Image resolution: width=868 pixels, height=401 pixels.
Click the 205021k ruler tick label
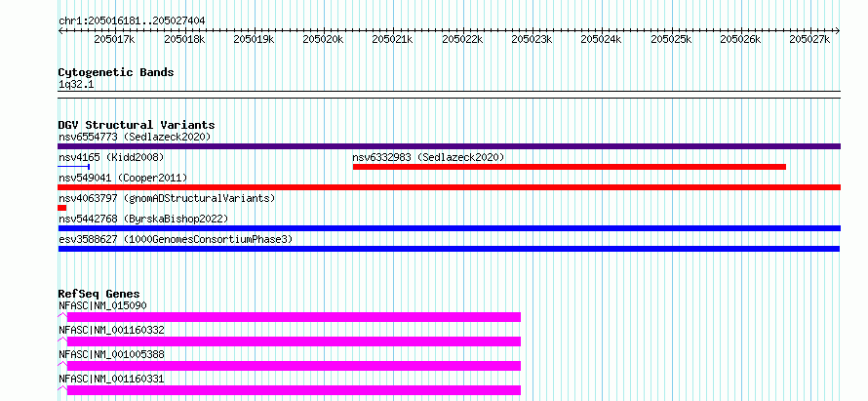click(392, 39)
